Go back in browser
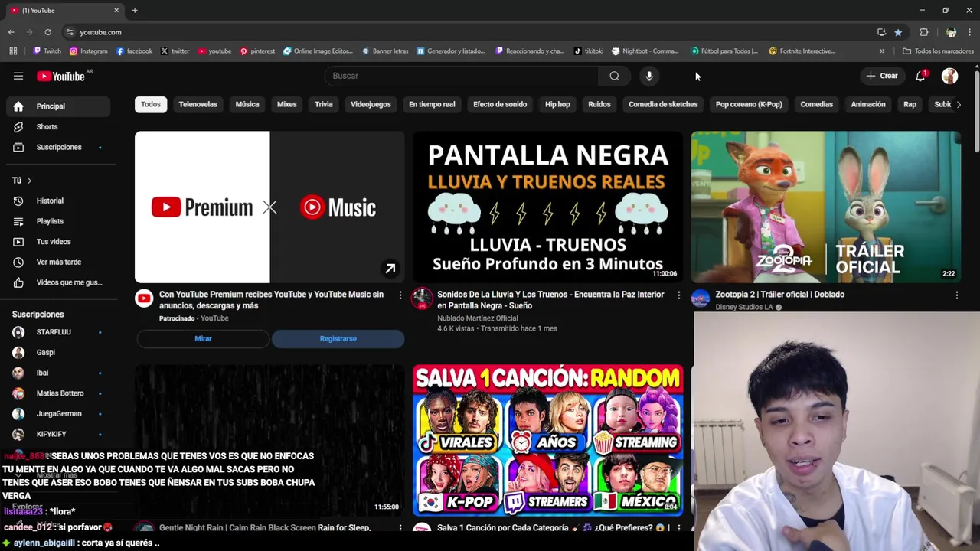The height and width of the screenshot is (551, 980). point(11,32)
